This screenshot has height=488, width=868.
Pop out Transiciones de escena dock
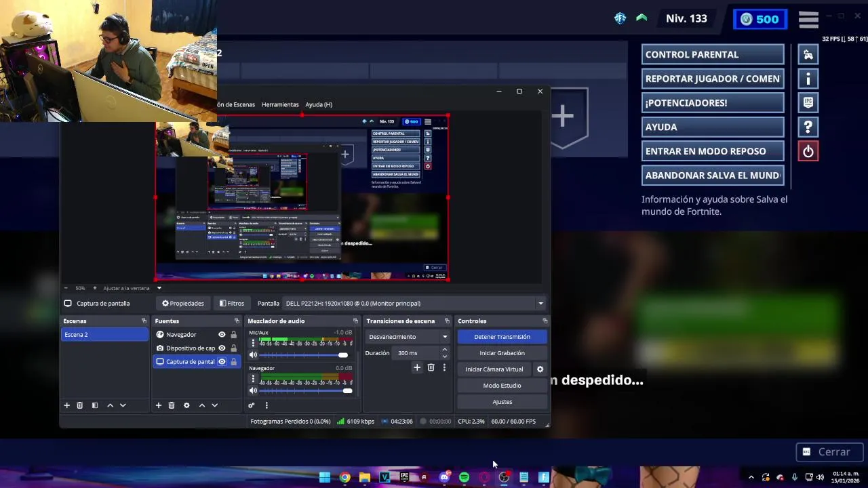pyautogui.click(x=447, y=321)
